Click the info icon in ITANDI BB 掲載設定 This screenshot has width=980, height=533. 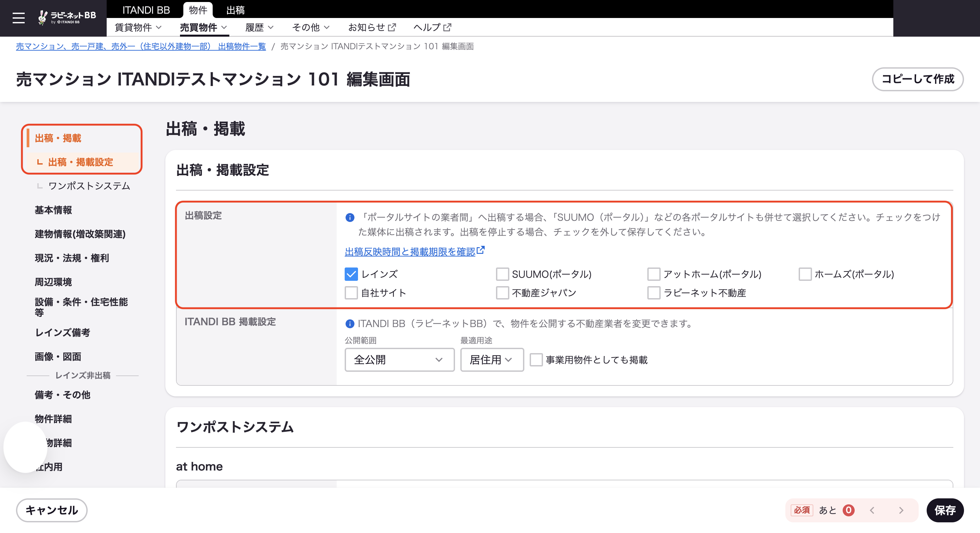point(350,323)
